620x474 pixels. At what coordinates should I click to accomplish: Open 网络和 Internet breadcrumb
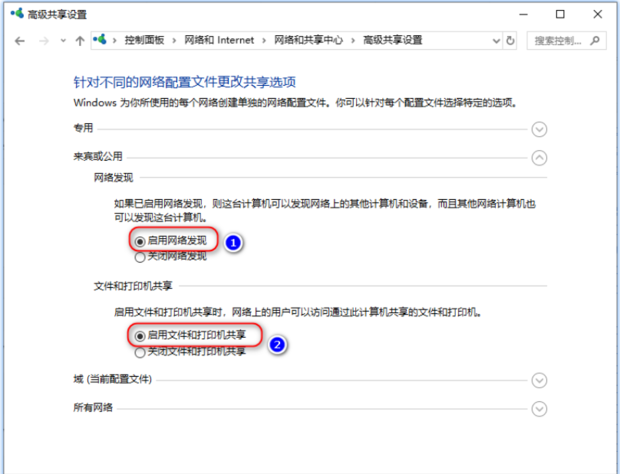pos(219,40)
